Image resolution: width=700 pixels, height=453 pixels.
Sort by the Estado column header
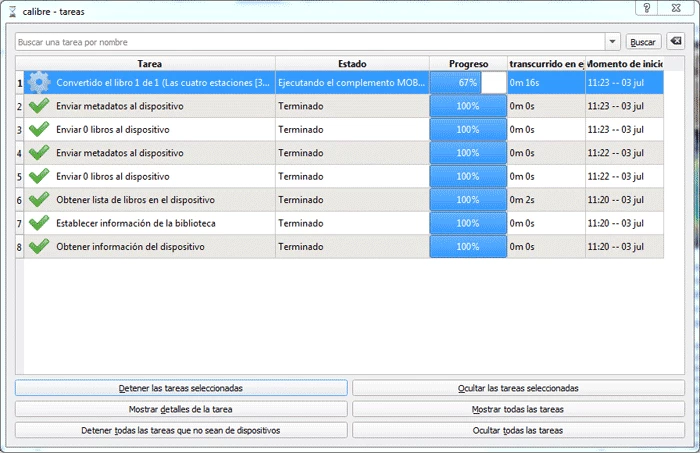tap(352, 63)
